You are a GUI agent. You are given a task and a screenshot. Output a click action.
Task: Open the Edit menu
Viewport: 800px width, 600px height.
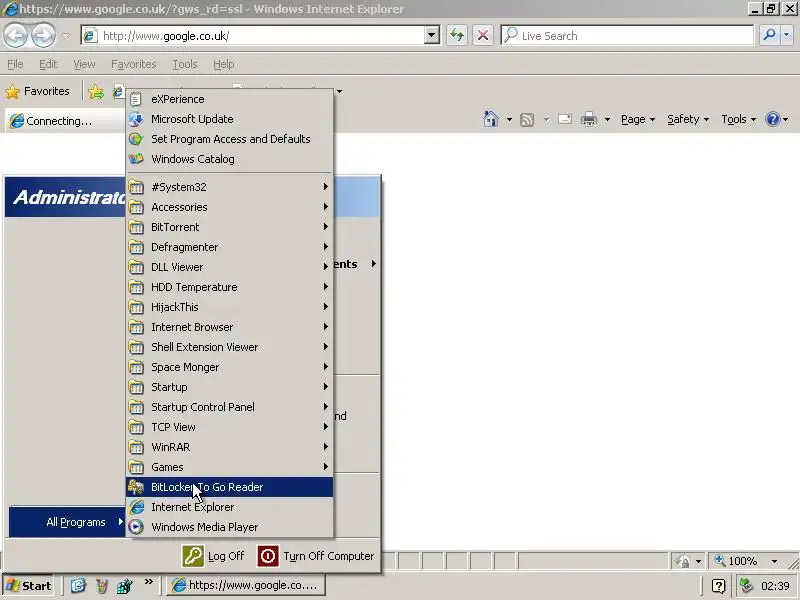tap(48, 64)
